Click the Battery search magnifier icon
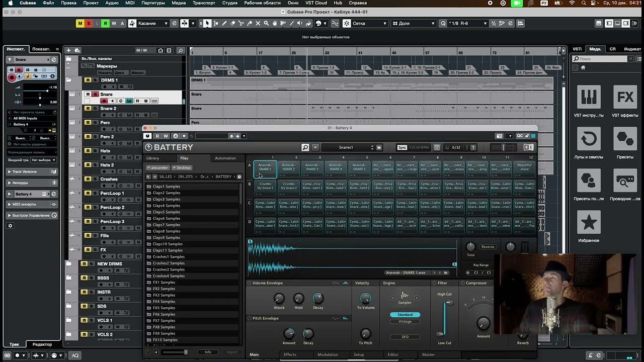644x362 pixels. (x=305, y=147)
